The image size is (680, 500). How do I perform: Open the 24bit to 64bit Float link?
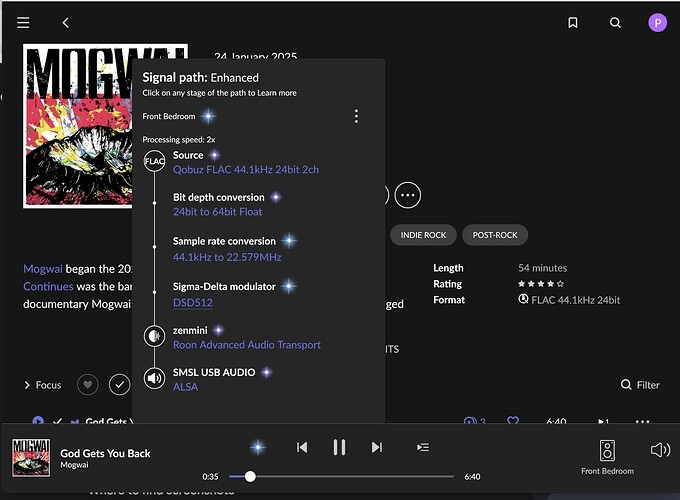tap(218, 212)
